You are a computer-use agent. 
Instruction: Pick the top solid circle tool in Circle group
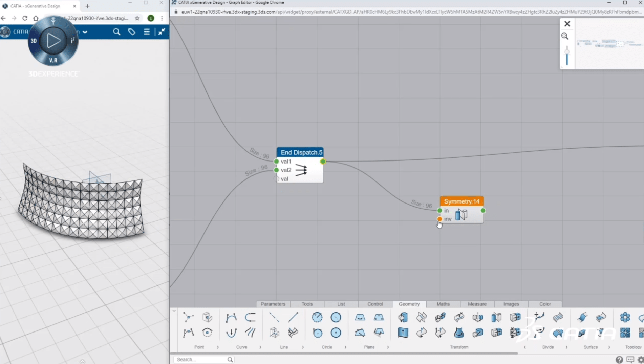pos(336,317)
